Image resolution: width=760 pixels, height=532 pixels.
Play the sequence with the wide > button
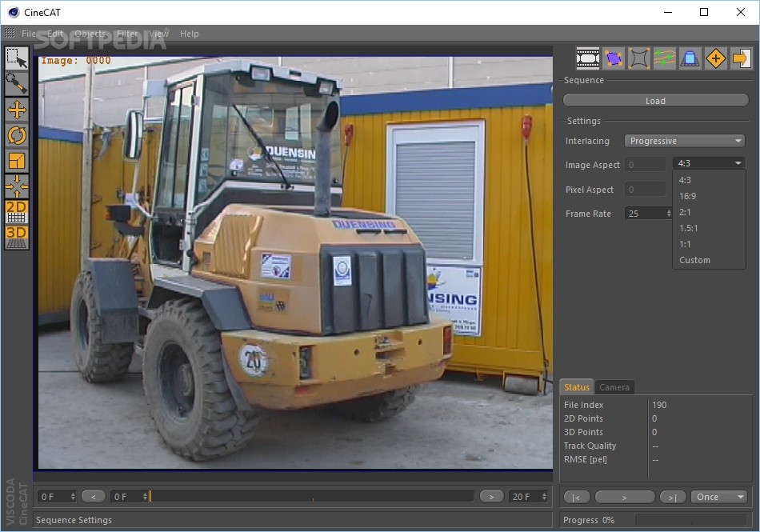coord(624,497)
